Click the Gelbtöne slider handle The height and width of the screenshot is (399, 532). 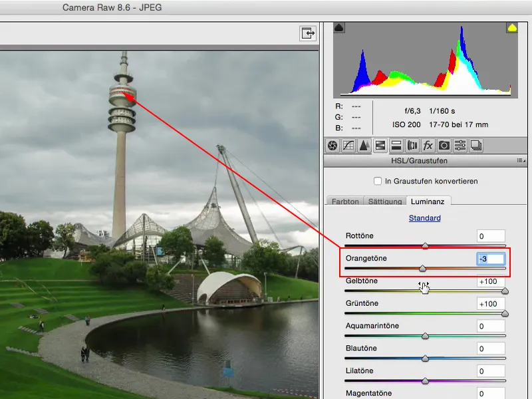[505, 291]
